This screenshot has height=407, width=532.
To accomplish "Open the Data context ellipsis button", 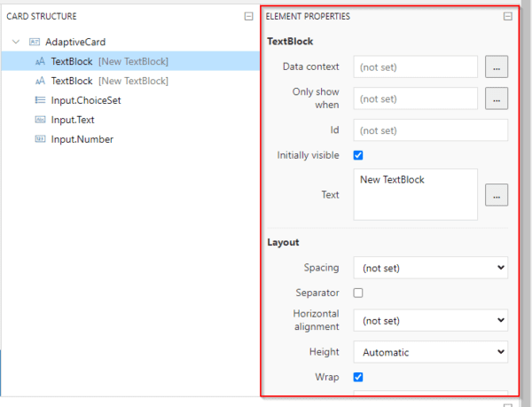I will pyautogui.click(x=497, y=67).
